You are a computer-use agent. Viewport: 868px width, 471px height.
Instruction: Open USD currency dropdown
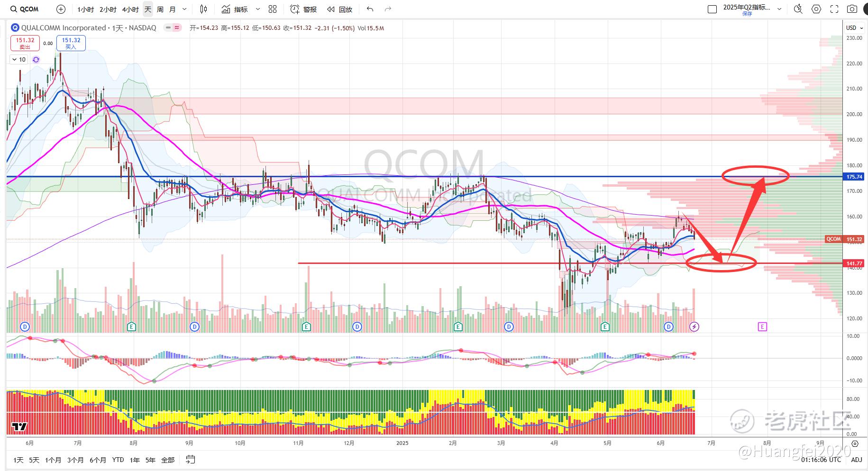tap(855, 28)
